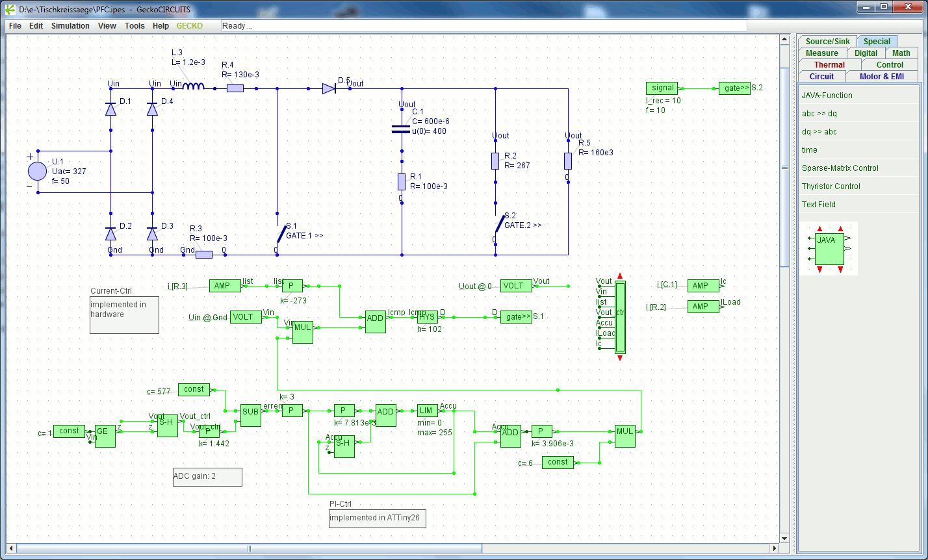Click the GECKO menu link

click(x=189, y=26)
